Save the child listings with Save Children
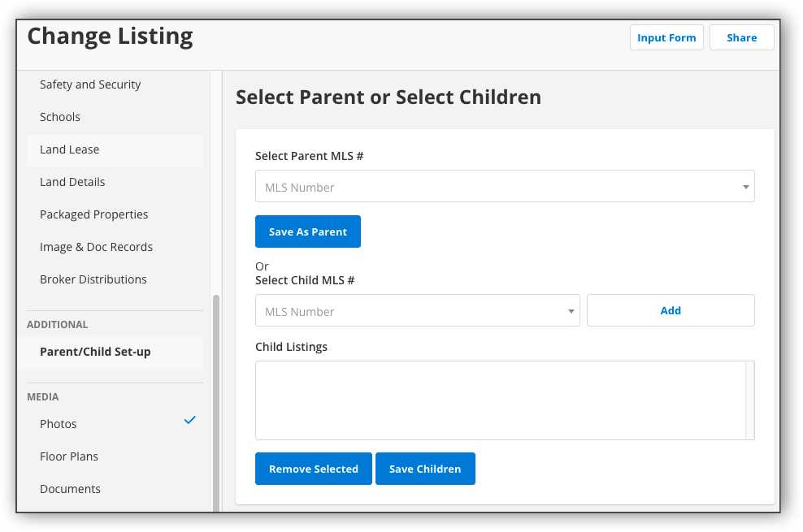Viewport: 803px width, 532px height. [x=425, y=469]
